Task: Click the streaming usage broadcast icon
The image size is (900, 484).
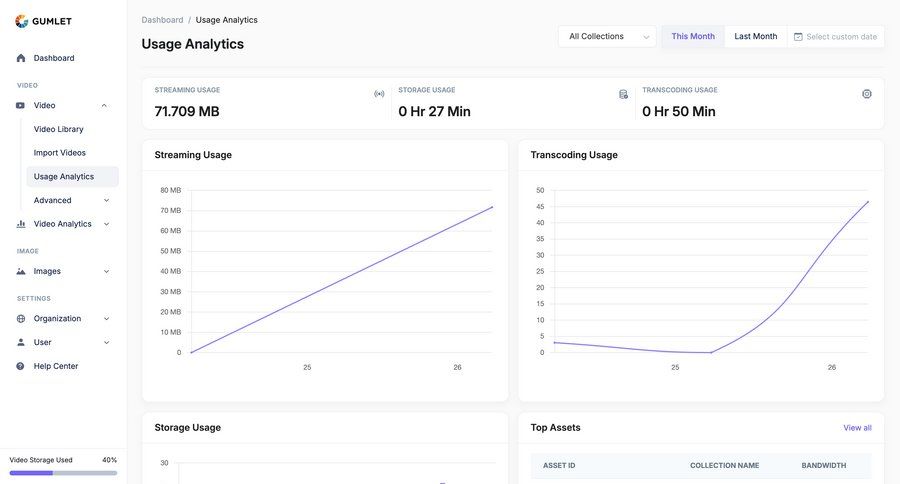Action: (x=379, y=94)
